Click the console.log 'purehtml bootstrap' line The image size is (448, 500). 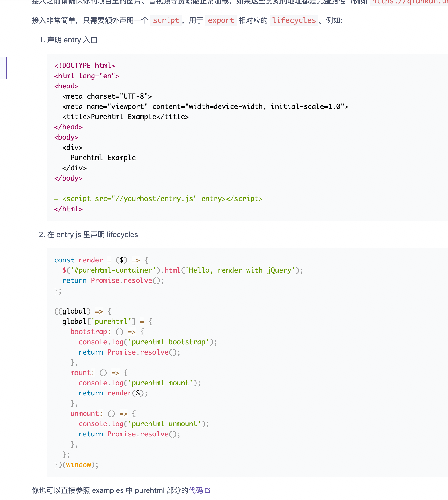pos(148,342)
